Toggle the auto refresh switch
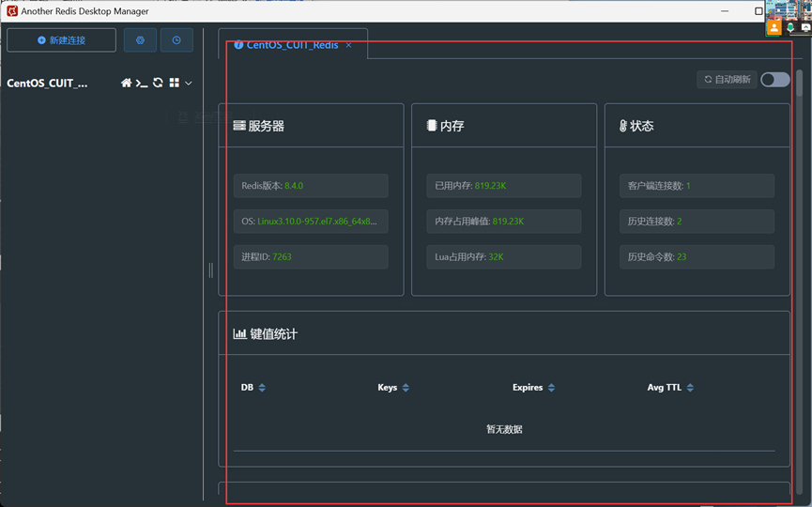This screenshot has height=507, width=812. pos(775,79)
